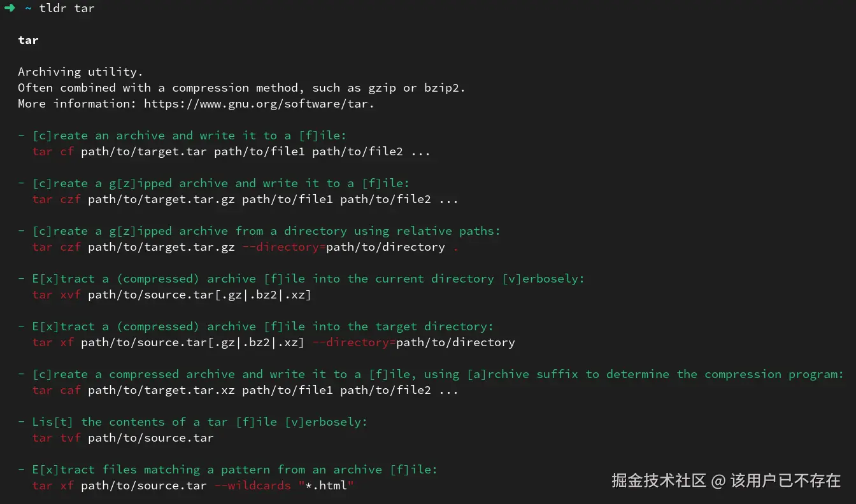Click the green prompt arrow icon
The image size is (856, 504).
pyautogui.click(x=10, y=8)
